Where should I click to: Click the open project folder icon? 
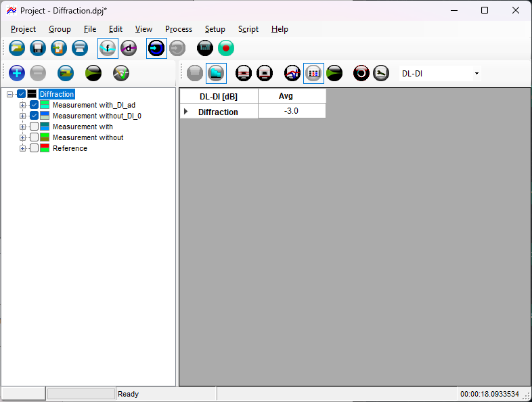pyautogui.click(x=17, y=48)
